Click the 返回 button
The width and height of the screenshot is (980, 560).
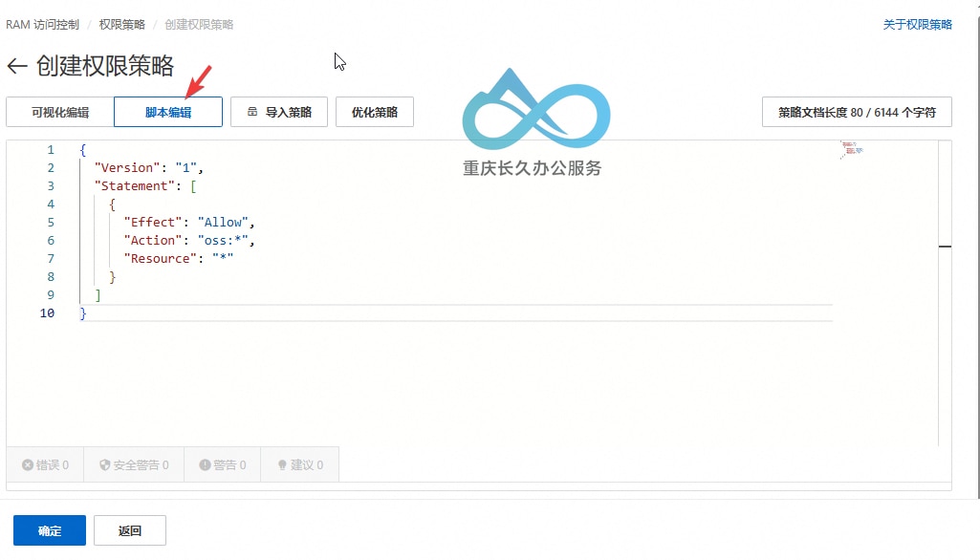click(x=130, y=530)
